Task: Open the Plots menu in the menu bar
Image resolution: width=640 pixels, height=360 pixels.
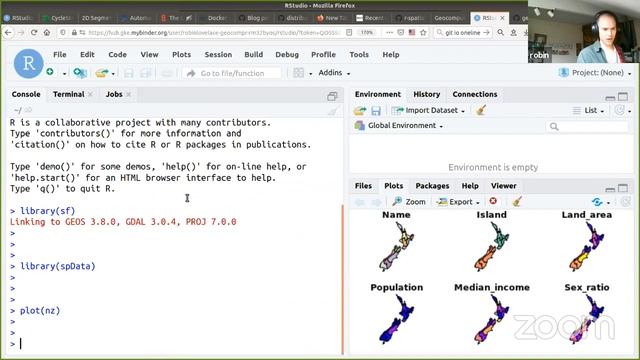Action: [x=181, y=55]
